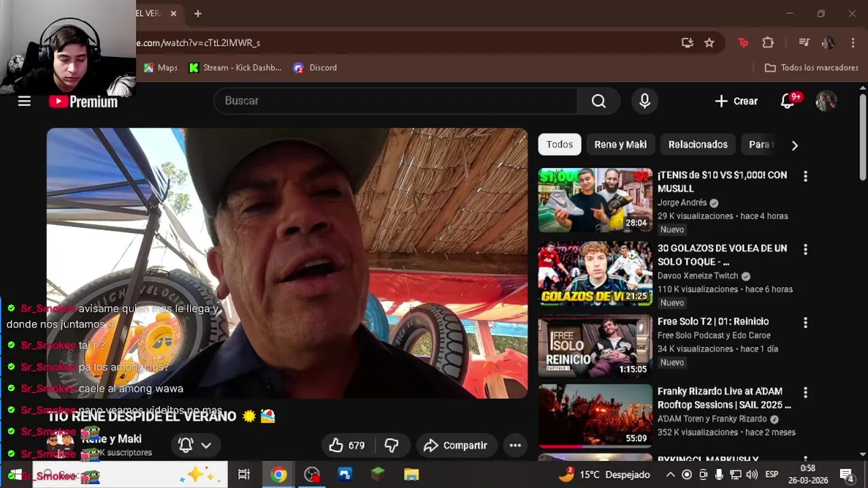This screenshot has height=488, width=868.
Task: Open network icon in system tray
Action: [736, 474]
